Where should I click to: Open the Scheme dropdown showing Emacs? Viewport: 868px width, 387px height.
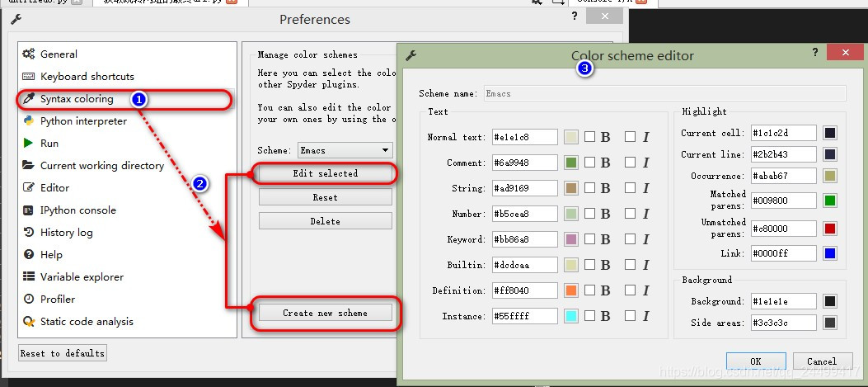point(345,150)
